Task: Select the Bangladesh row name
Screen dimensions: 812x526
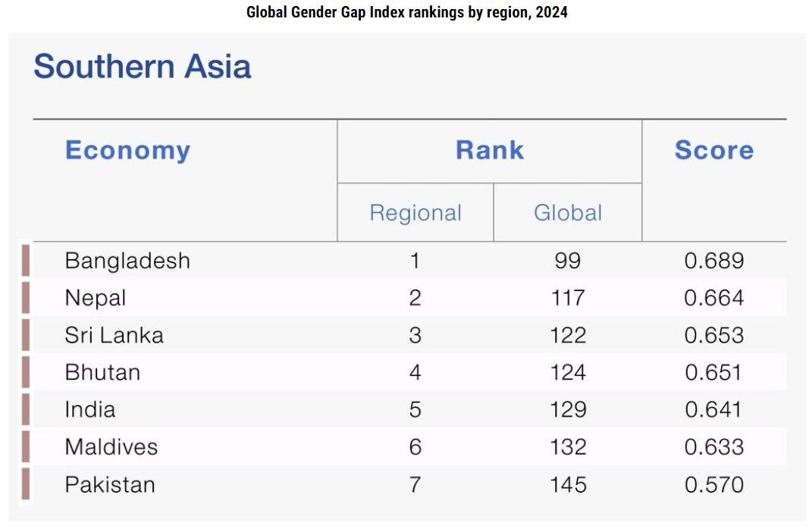Action: (x=127, y=261)
